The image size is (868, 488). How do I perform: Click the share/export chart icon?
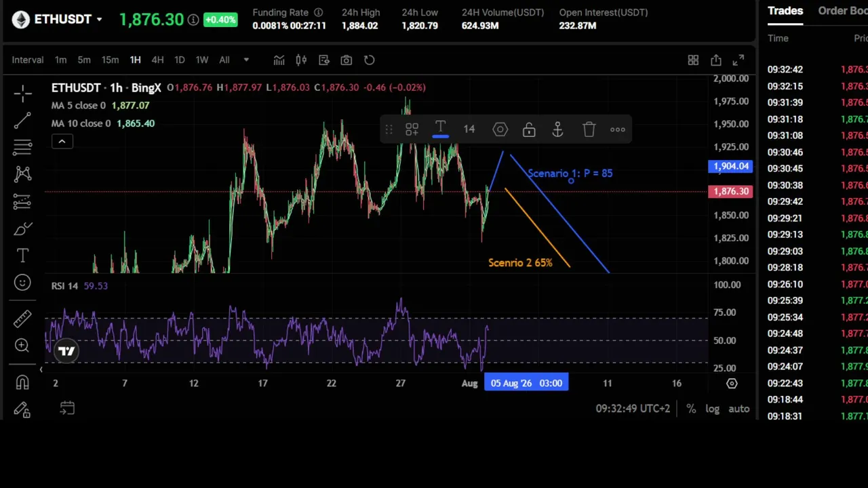pos(716,60)
